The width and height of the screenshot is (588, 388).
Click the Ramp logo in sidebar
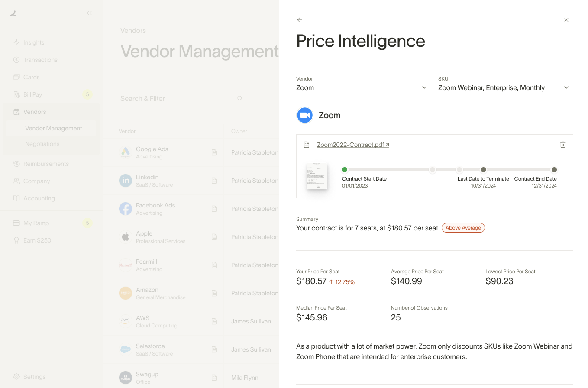tap(13, 13)
